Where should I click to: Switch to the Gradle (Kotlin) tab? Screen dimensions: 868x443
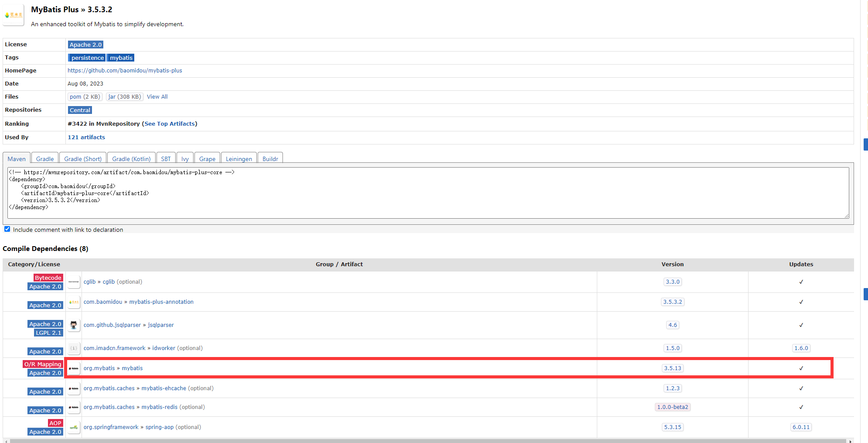(x=131, y=158)
